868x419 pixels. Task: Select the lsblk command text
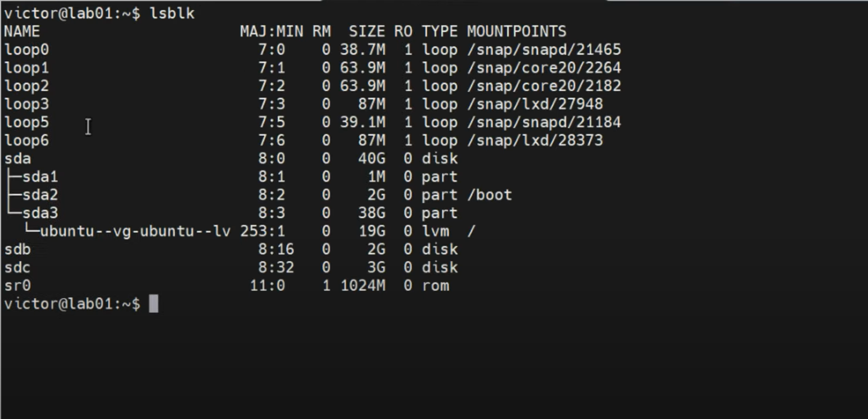tap(172, 13)
